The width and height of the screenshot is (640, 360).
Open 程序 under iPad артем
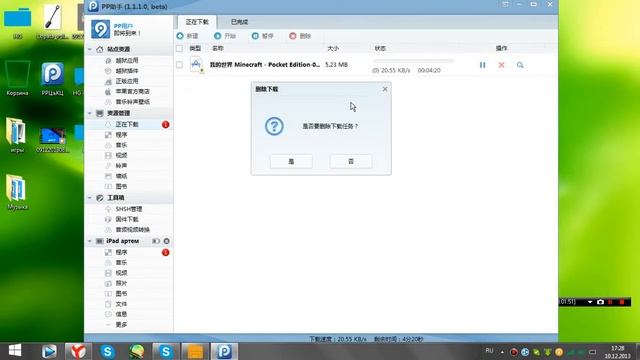pos(121,252)
